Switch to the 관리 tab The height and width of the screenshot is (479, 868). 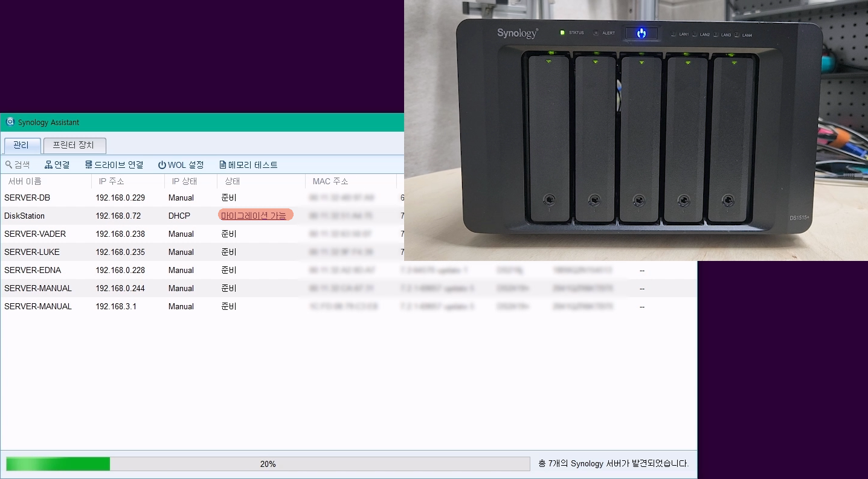click(x=22, y=146)
